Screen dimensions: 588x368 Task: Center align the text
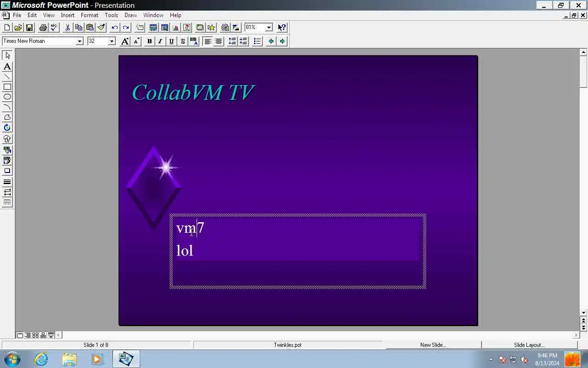coord(219,41)
